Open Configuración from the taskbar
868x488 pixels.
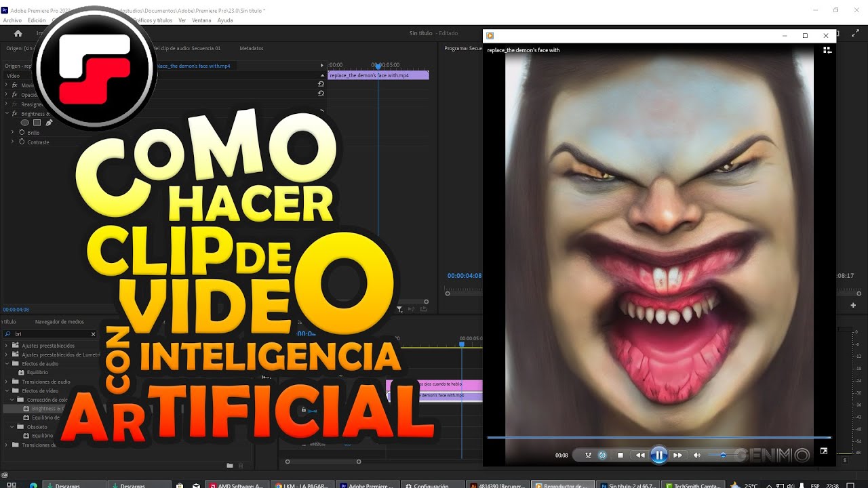[x=433, y=485]
